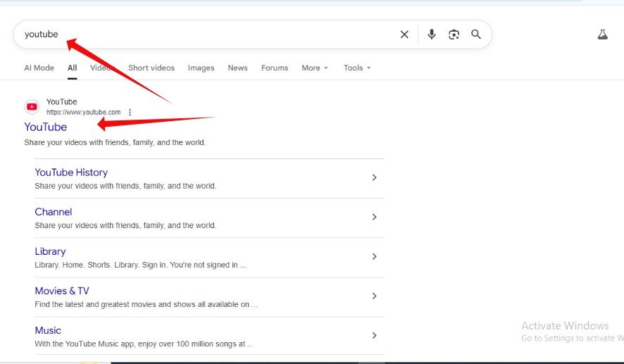
Task: Clear the search box with the X icon
Action: coord(404,34)
